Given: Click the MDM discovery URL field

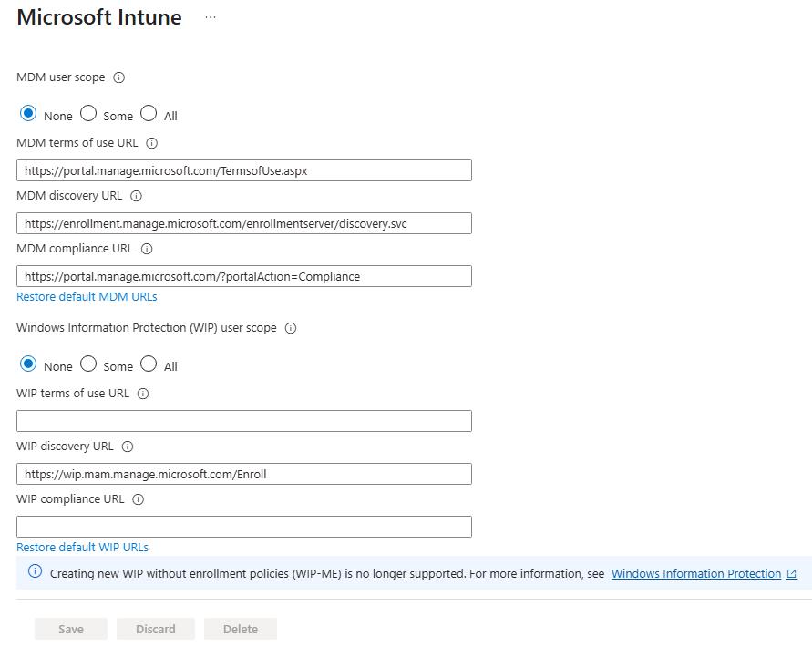Looking at the screenshot, I should pyautogui.click(x=244, y=223).
